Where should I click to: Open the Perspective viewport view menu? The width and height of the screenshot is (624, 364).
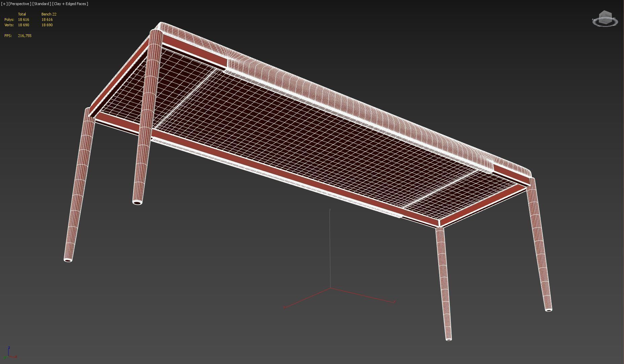click(20, 4)
